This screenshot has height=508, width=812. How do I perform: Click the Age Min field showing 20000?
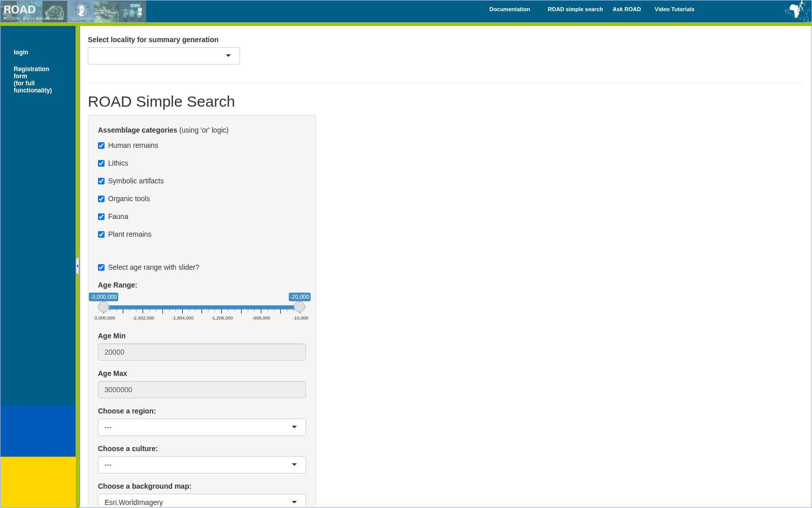click(202, 352)
